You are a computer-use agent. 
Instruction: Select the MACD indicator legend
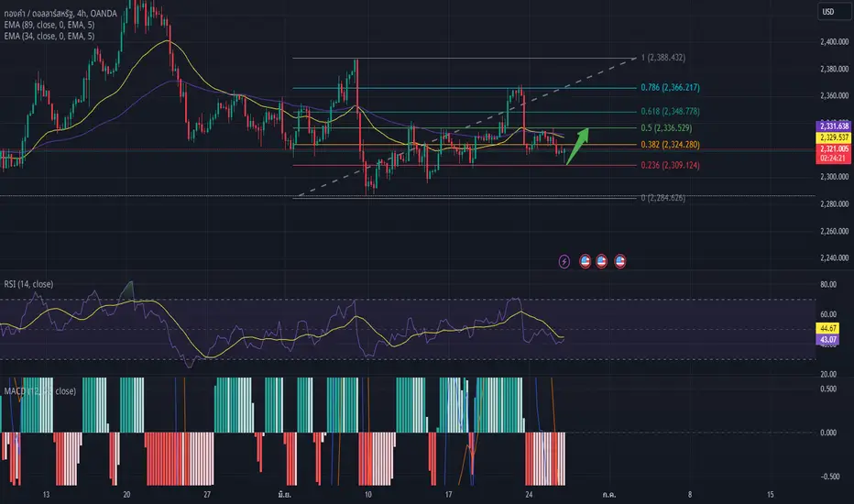click(x=39, y=391)
